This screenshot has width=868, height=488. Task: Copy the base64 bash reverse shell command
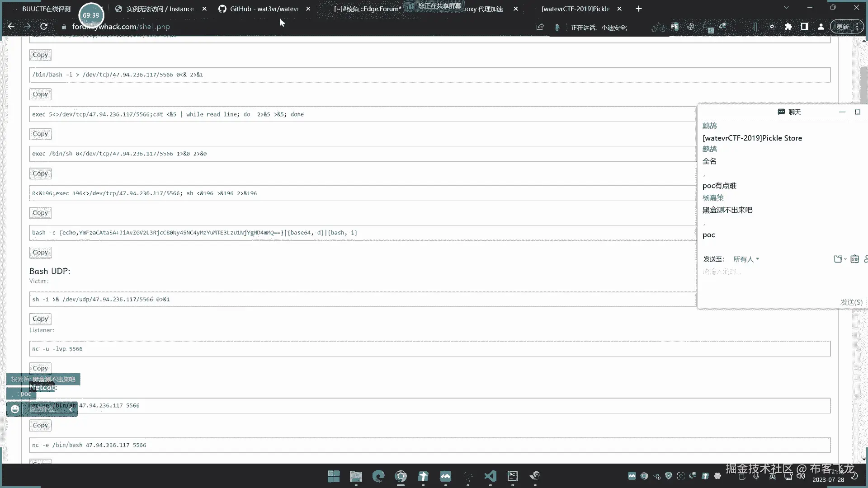(40, 253)
